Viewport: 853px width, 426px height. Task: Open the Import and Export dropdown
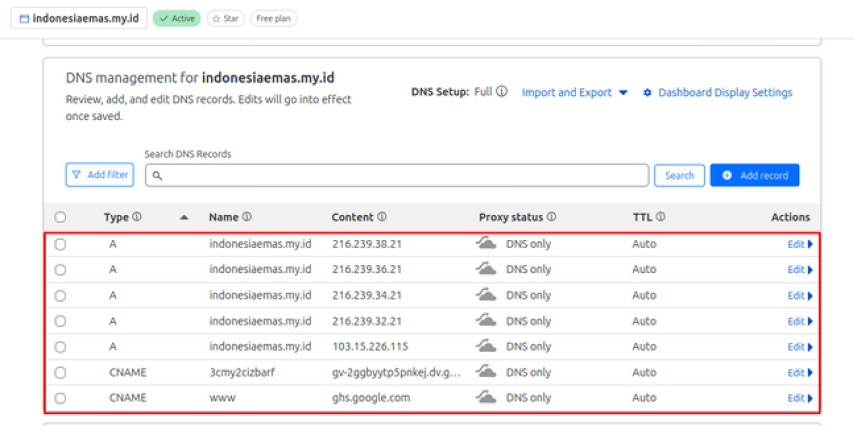coord(574,92)
